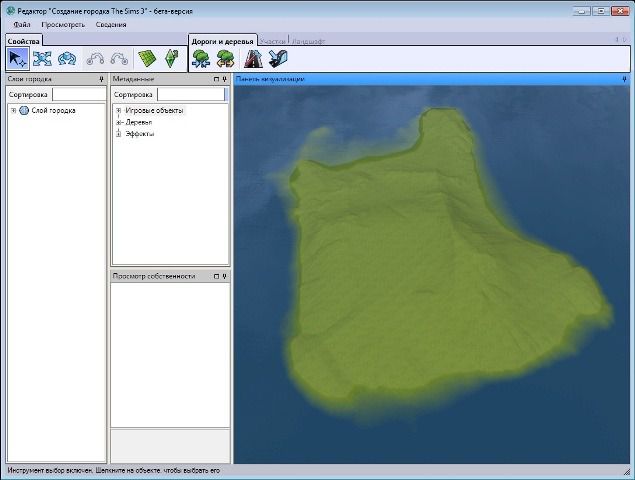Click the green plumbob Sims icon
635x480 pixels.
[x=171, y=59]
